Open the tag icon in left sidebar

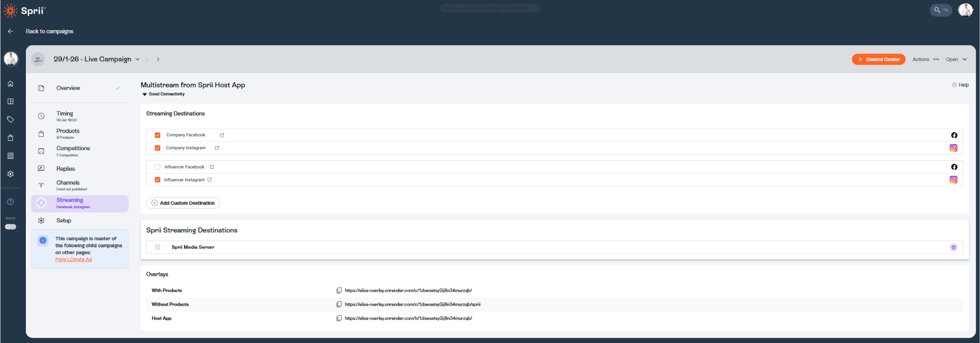(x=11, y=120)
